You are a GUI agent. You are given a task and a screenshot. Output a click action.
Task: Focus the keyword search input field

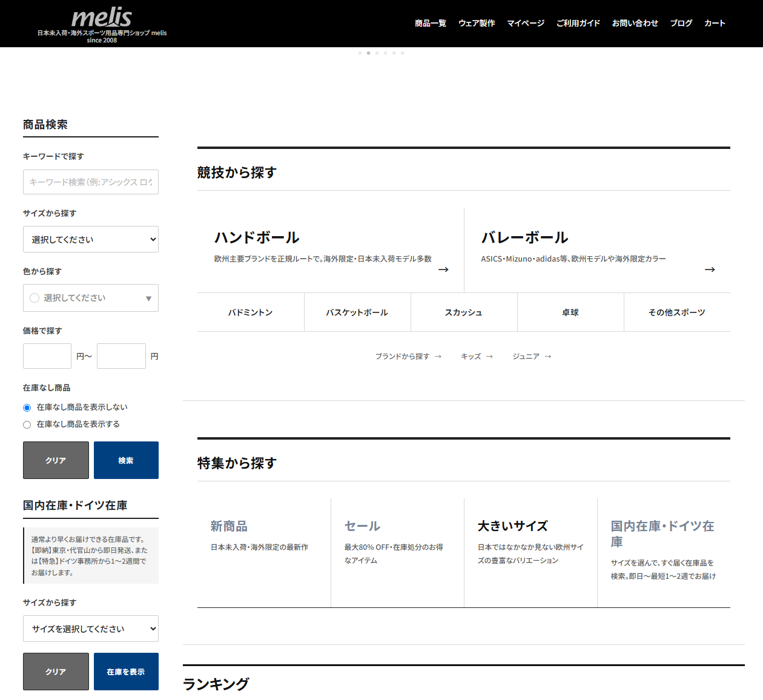[x=91, y=182]
